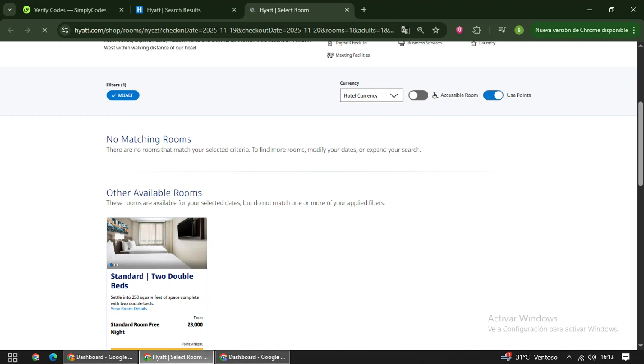Open the volume speaker tray icon
This screenshot has width=644, height=364.
(592, 357)
